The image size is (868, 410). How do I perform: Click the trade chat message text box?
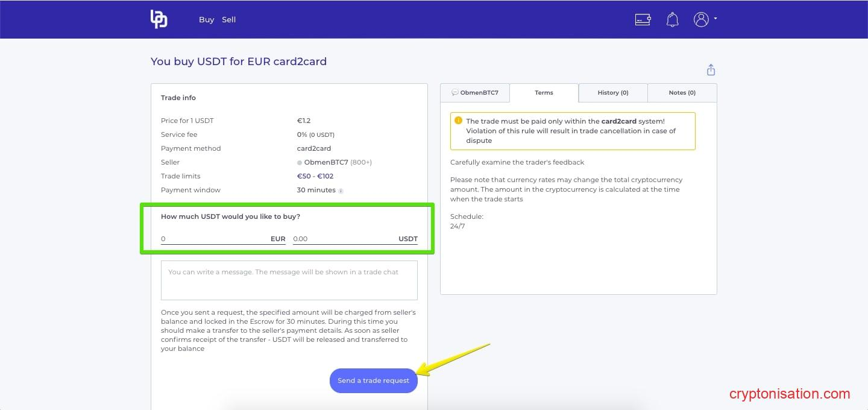[289, 280]
